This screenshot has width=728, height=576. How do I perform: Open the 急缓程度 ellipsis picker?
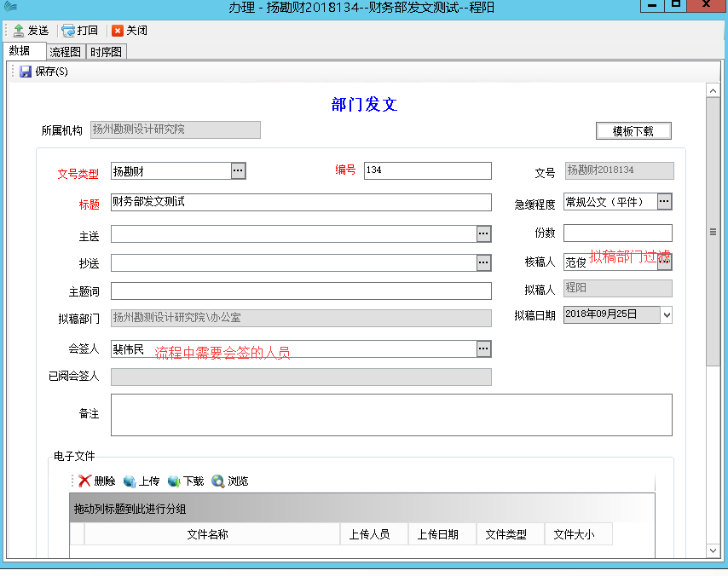pos(664,201)
